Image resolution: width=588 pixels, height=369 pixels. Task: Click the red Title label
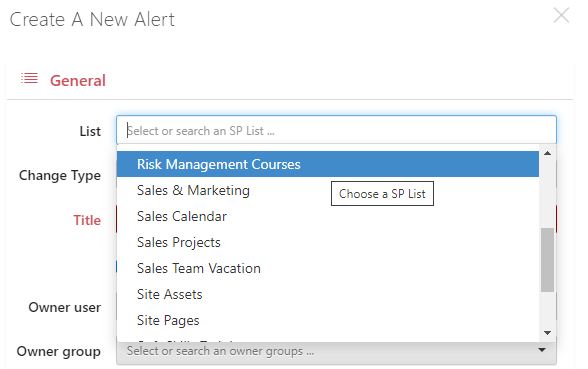click(87, 220)
